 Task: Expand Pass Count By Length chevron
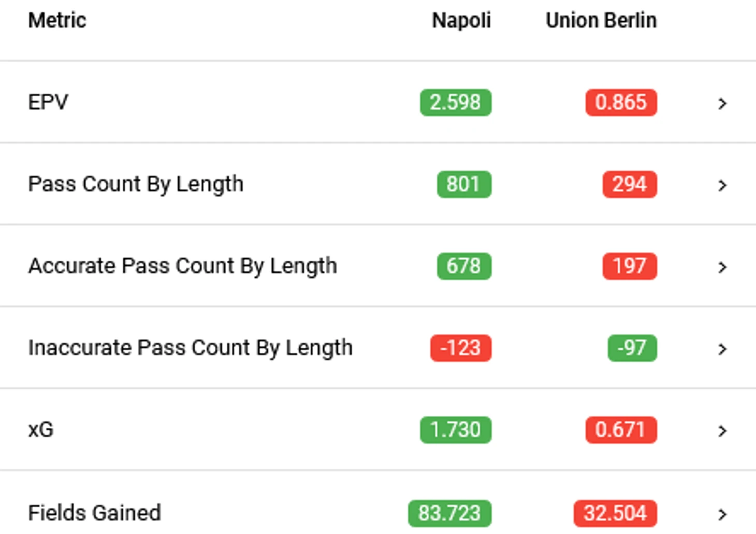tap(722, 185)
